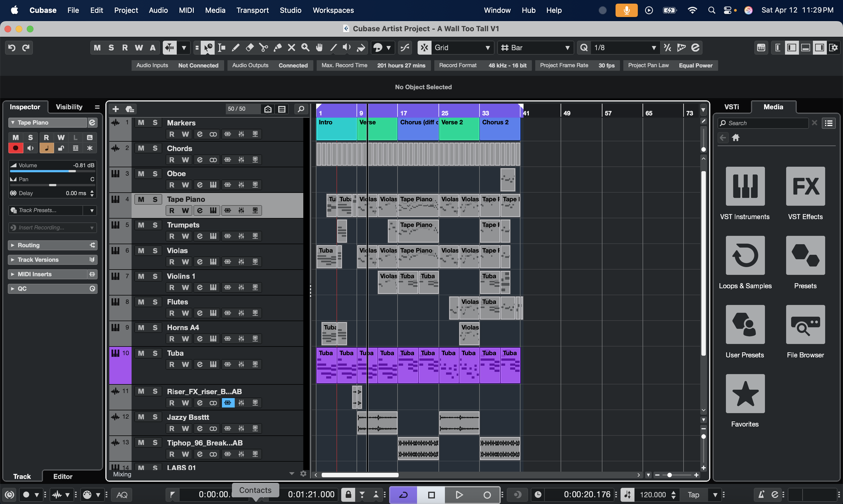Click the Volume fader in Inspector
The image size is (843, 504).
(53, 171)
